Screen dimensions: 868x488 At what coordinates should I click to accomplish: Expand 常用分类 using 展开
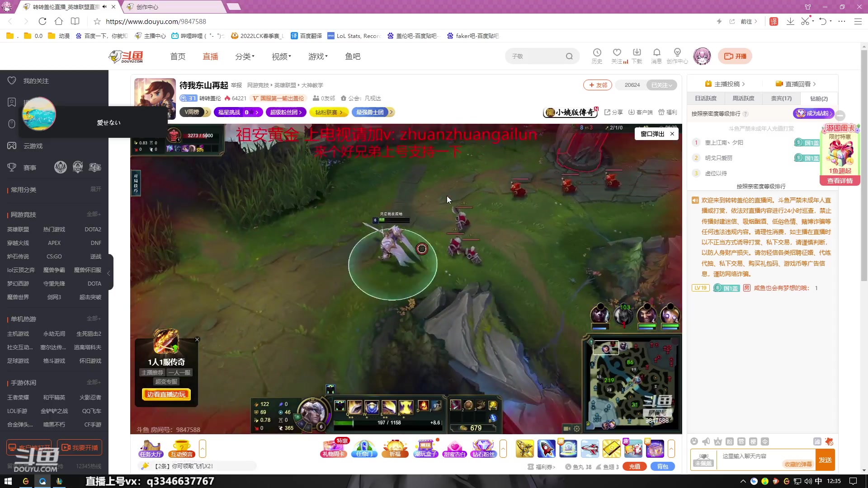click(x=95, y=189)
